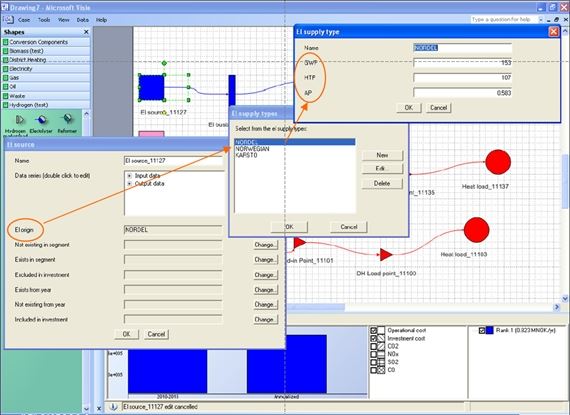Click the GWP value input field
The width and height of the screenshot is (570, 415).
[x=462, y=63]
